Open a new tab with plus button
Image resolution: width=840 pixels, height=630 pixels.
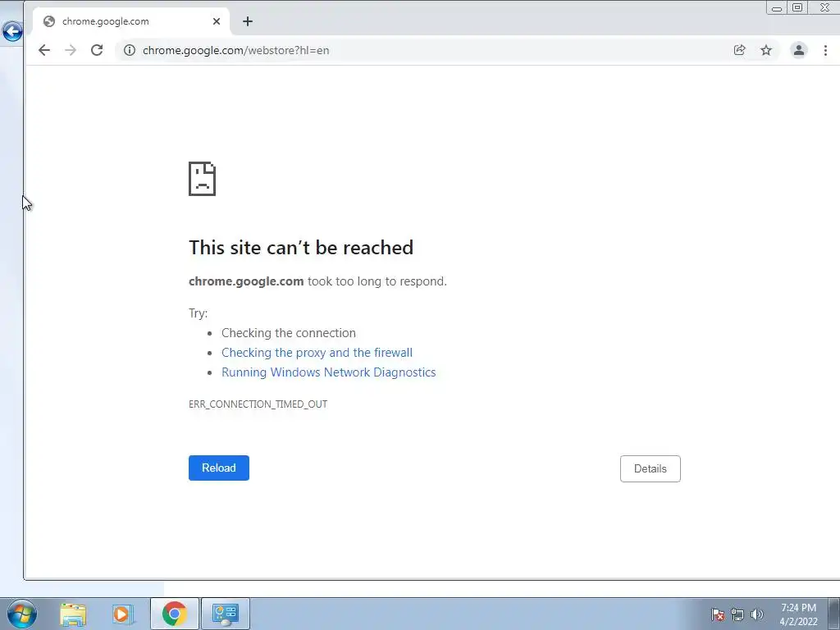click(x=248, y=21)
